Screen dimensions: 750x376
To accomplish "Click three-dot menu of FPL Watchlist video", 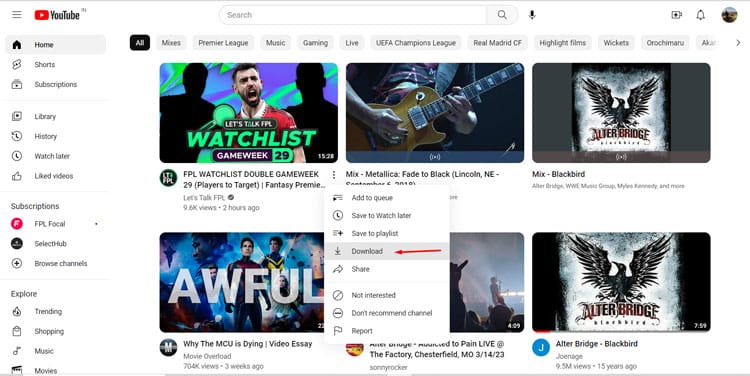I will (333, 175).
